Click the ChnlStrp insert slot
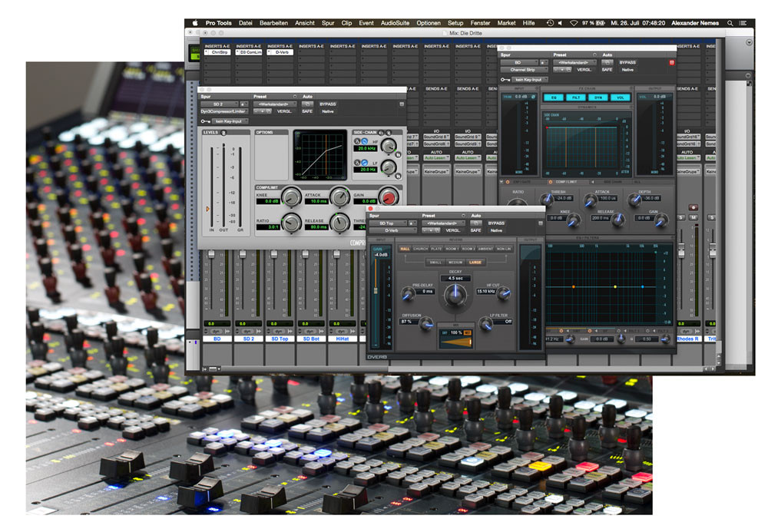The width and height of the screenshot is (768, 532). pyautogui.click(x=217, y=52)
